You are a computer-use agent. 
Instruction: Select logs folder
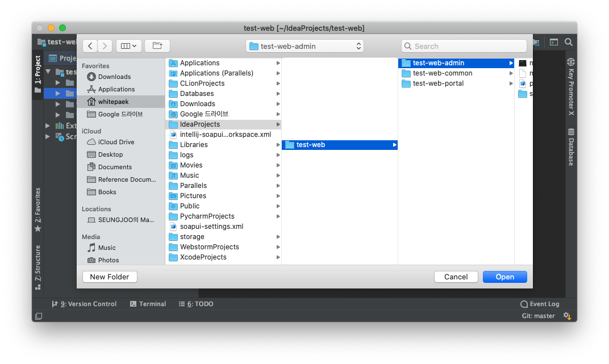click(x=224, y=155)
